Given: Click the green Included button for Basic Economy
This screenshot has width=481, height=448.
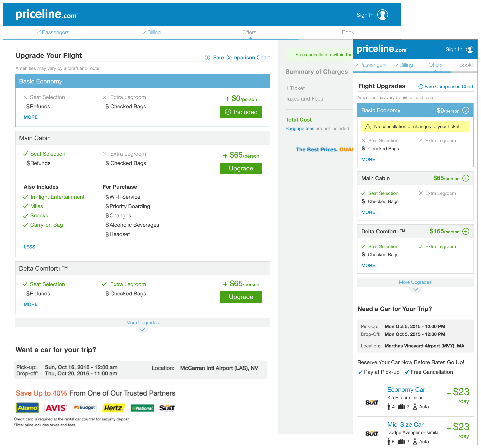Looking at the screenshot, I should click(241, 112).
